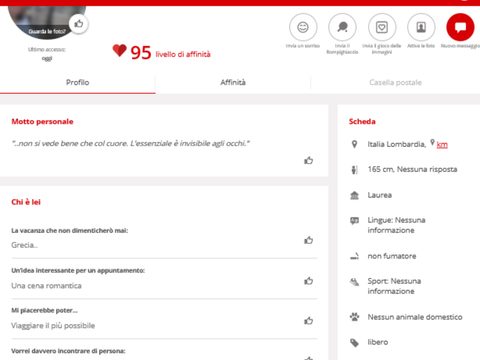Click the 'Chi è lei' heading
This screenshot has height=360, width=480.
[26, 202]
